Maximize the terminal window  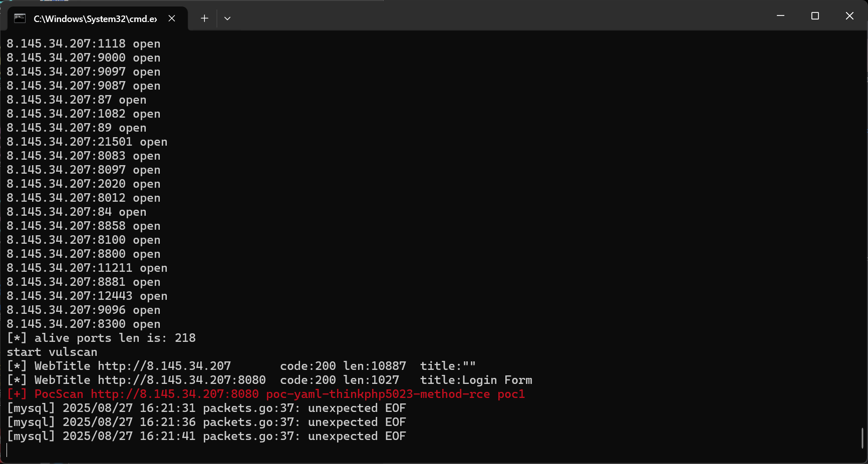[x=815, y=16]
